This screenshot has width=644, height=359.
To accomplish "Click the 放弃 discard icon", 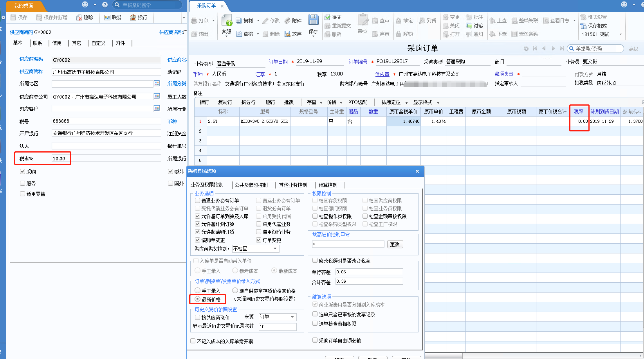I will [288, 34].
